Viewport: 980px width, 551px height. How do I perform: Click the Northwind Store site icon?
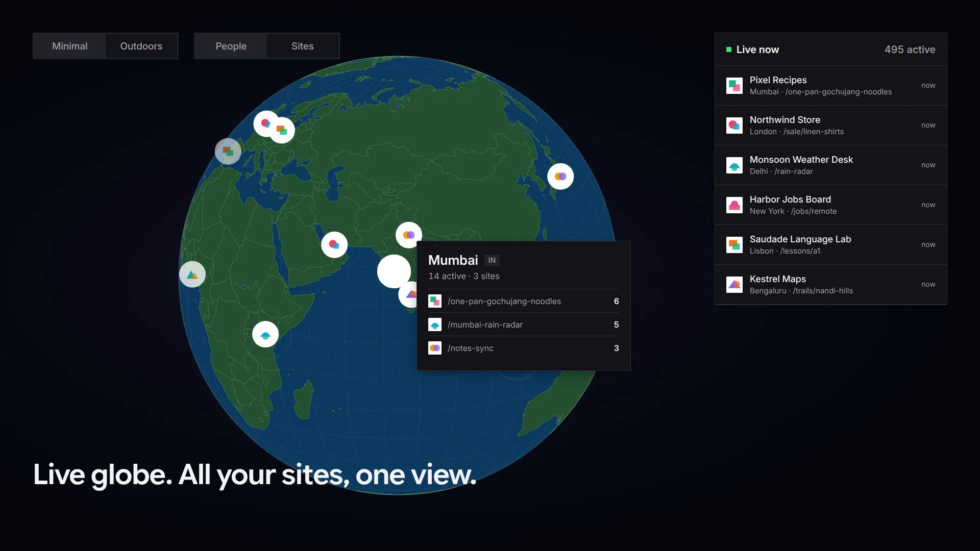(x=734, y=126)
